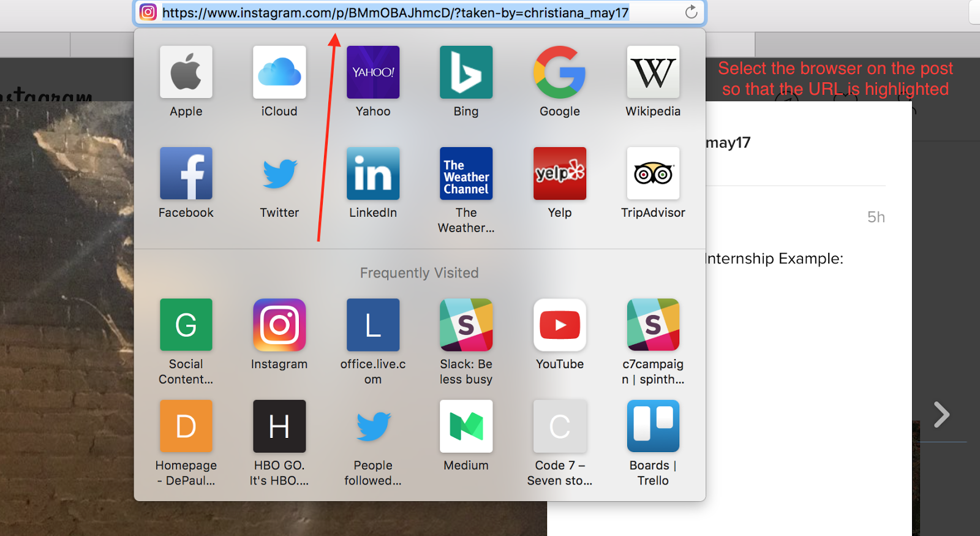Open the Google favorite
This screenshot has height=536, width=980.
pyautogui.click(x=560, y=72)
